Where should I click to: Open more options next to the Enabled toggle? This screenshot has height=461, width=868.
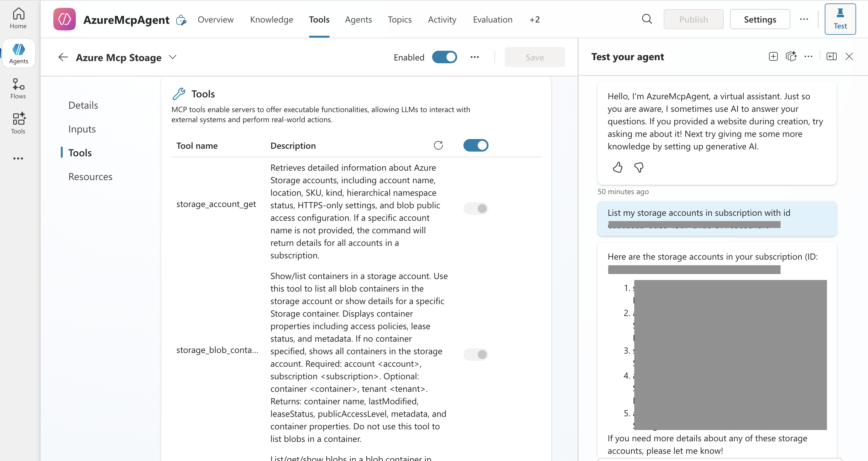[x=475, y=57]
